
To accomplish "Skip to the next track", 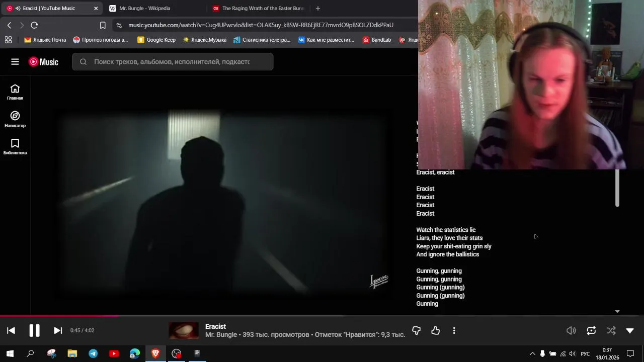I will pyautogui.click(x=58, y=330).
